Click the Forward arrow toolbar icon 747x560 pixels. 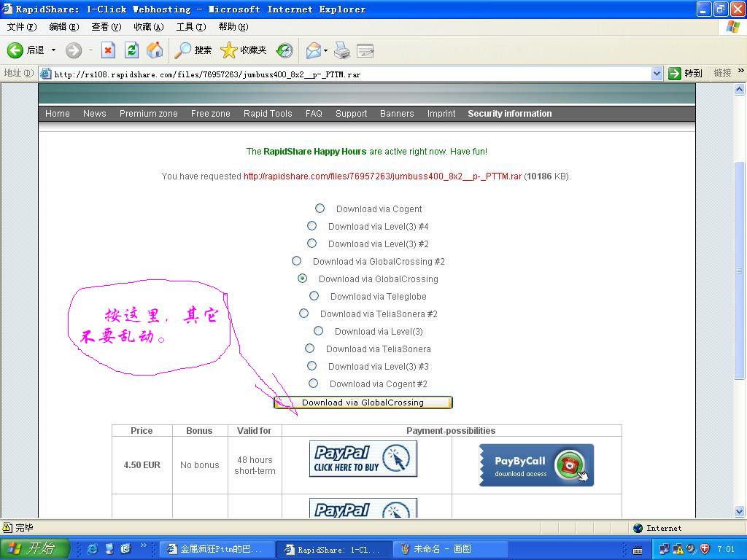click(x=74, y=50)
